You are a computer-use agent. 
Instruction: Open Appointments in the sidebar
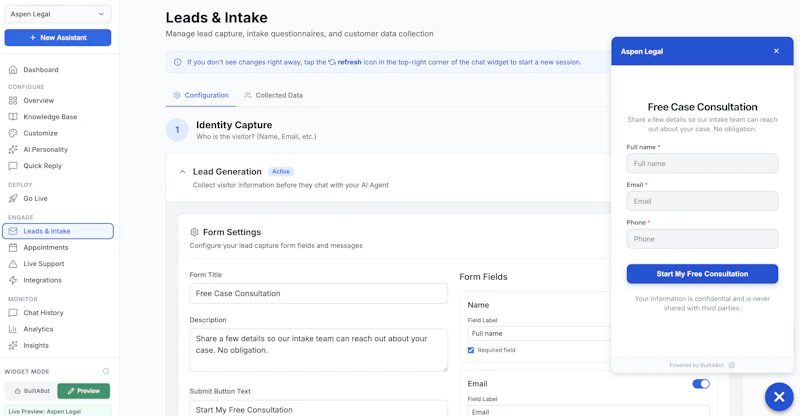pos(45,248)
